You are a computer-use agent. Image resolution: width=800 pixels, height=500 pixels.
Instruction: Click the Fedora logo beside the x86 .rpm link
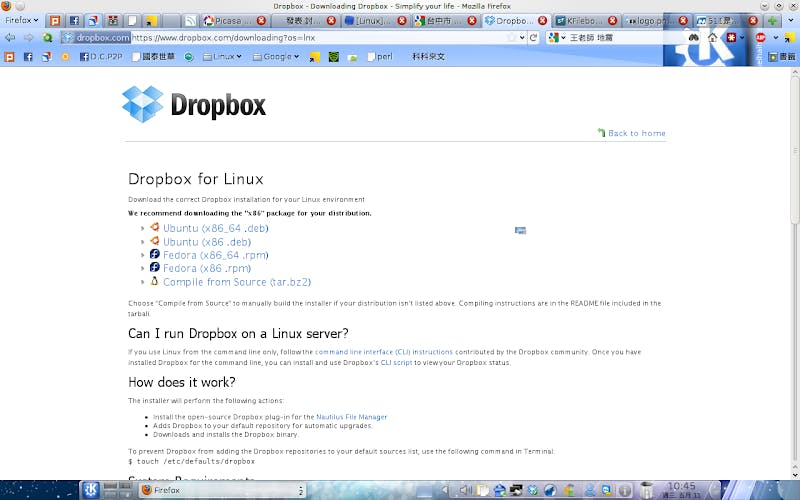[x=155, y=267]
